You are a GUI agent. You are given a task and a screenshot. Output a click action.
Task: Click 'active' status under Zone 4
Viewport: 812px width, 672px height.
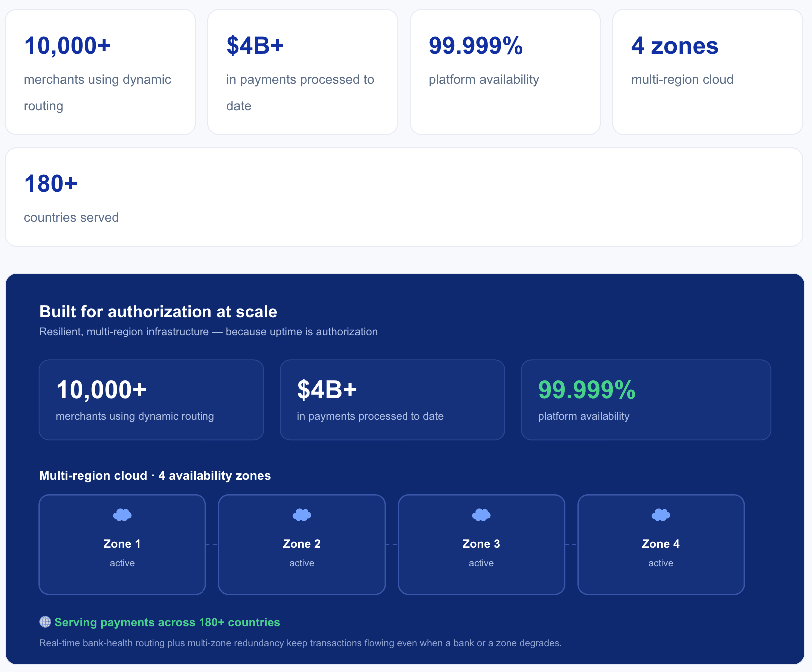661,563
